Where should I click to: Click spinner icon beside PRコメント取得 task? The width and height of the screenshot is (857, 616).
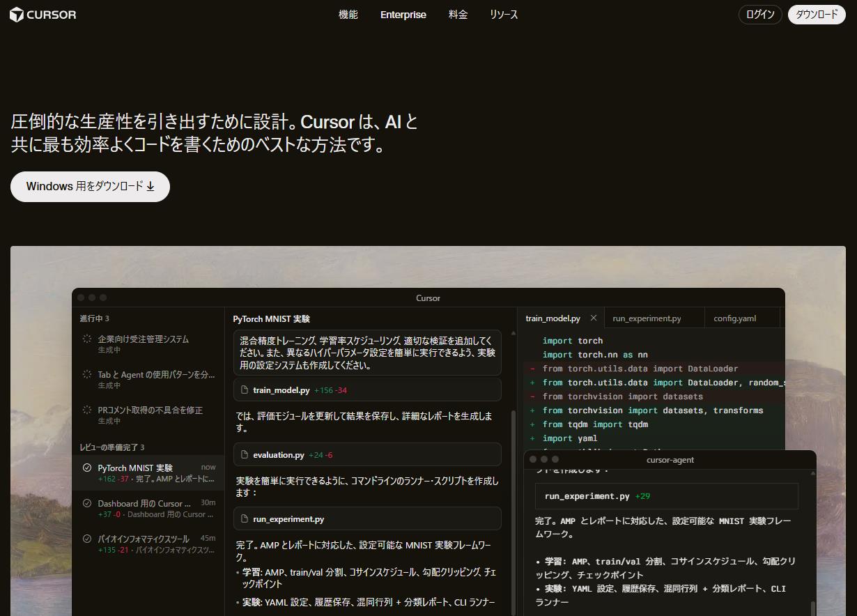click(87, 410)
